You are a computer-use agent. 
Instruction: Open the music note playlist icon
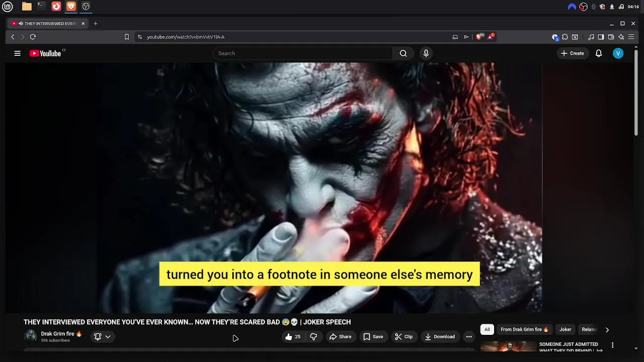(591, 37)
